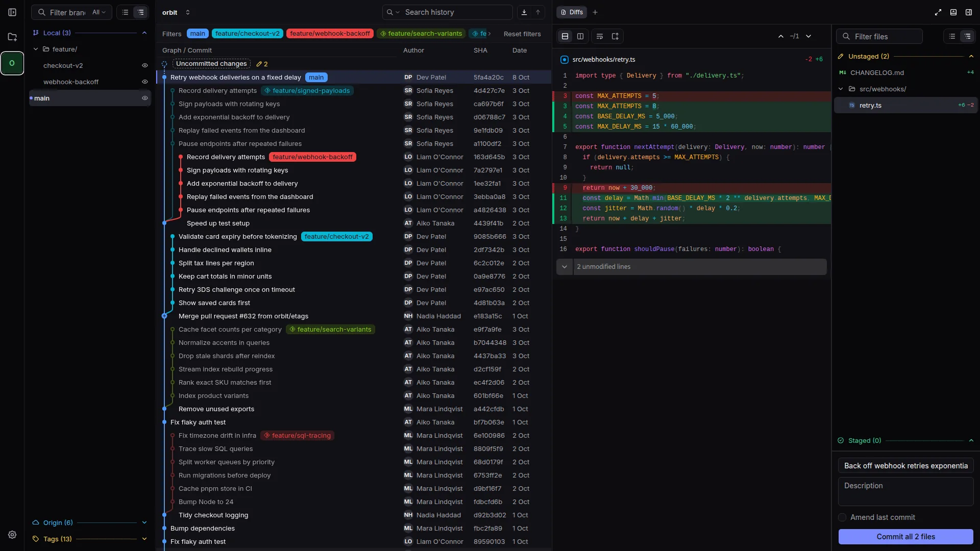Toggle the feature/checkout-v2 filter chip
The width and height of the screenshot is (980, 551).
(x=248, y=34)
